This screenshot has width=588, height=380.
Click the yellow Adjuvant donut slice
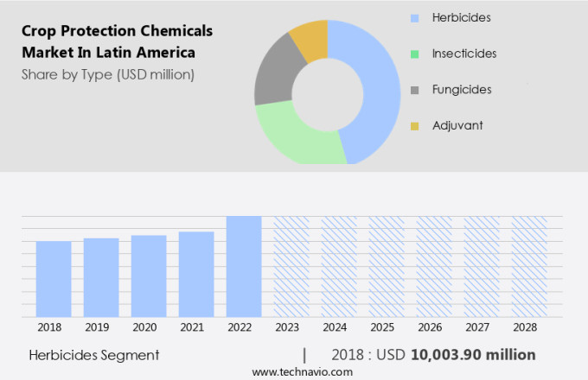[x=310, y=37]
